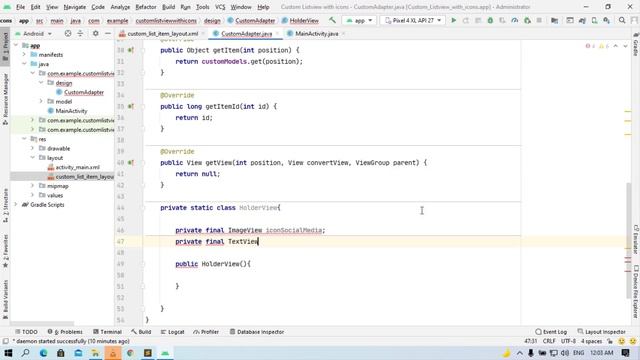The width and height of the screenshot is (640, 360).
Task: Open the Event Log panel
Action: point(551,332)
